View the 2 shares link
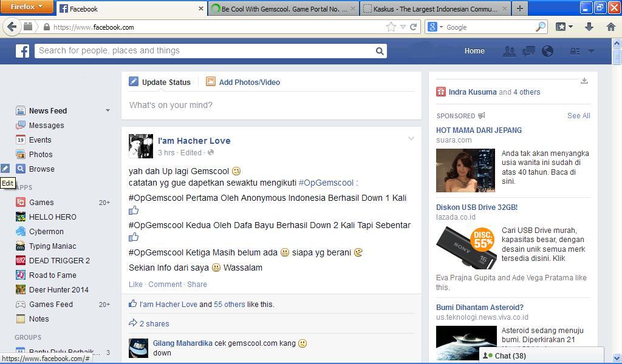Viewport: 622px width, 364px height. [154, 323]
